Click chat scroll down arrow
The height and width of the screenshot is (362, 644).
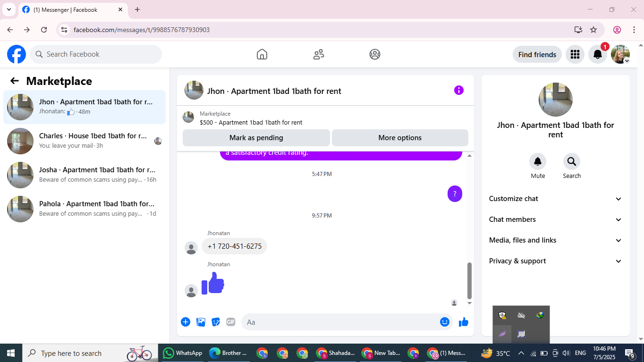(x=469, y=303)
